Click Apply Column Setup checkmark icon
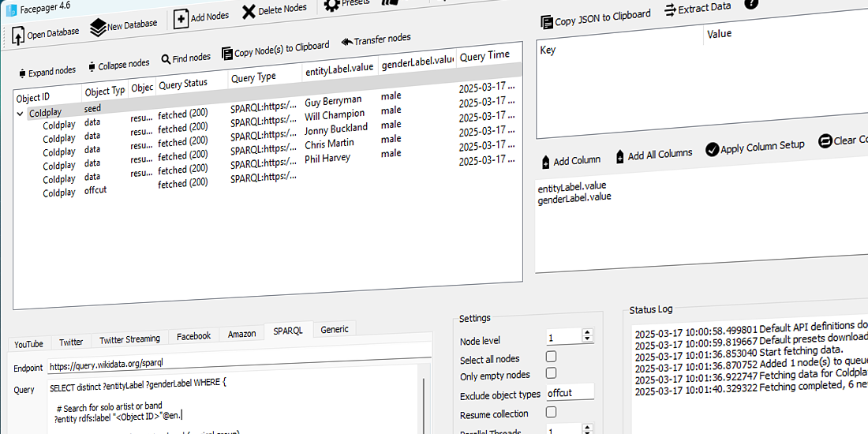This screenshot has width=868, height=434. coord(712,150)
